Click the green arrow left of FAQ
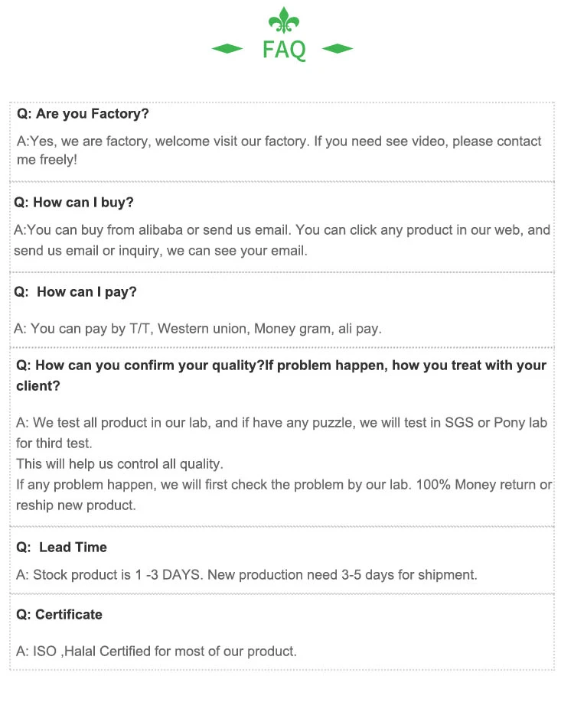 [x=227, y=49]
